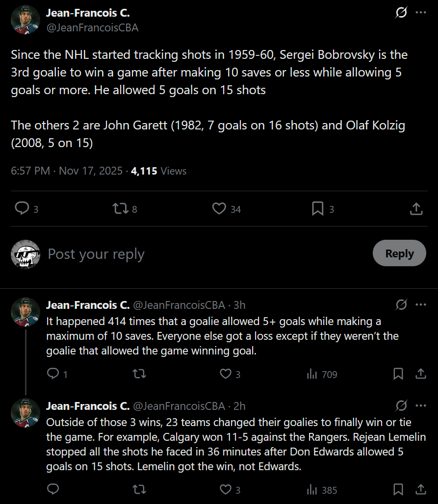
Task: Share the main post via share icon
Action: (416, 209)
